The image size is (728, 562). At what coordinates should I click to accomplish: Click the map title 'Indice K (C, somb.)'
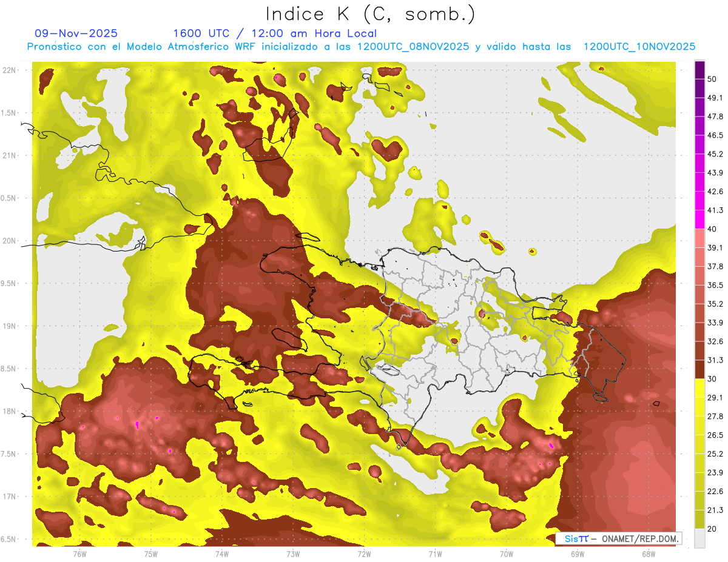[x=371, y=14]
